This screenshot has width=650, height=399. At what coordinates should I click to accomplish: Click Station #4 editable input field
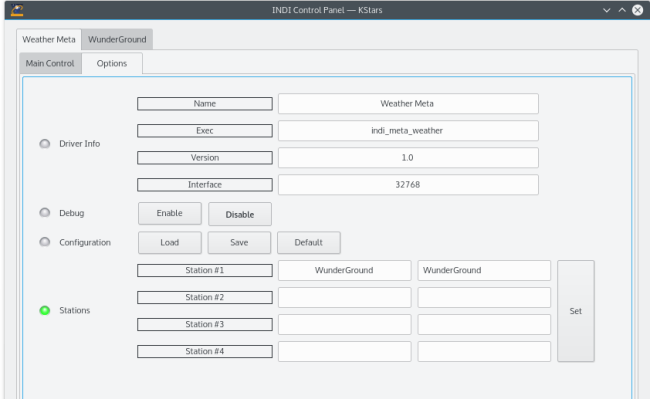tap(484, 351)
